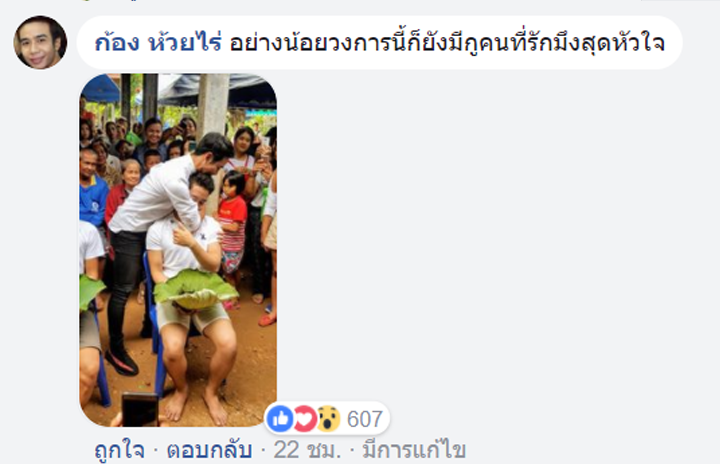View edit history via มีการแก้ไข
The width and height of the screenshot is (720, 464).
pyautogui.click(x=414, y=450)
